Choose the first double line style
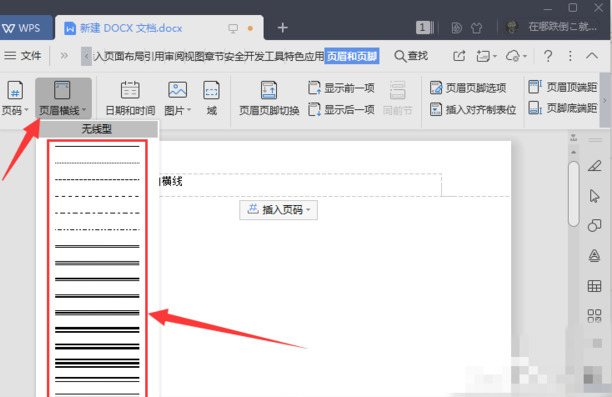Image resolution: width=612 pixels, height=397 pixels. [97, 246]
